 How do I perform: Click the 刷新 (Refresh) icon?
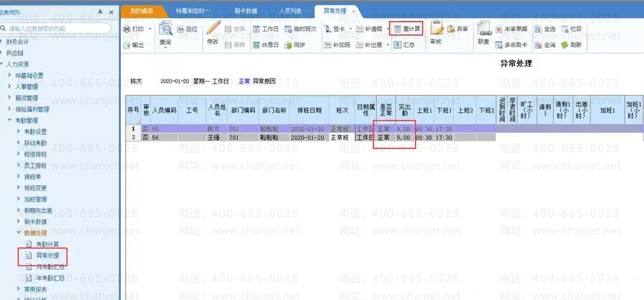pos(565,45)
